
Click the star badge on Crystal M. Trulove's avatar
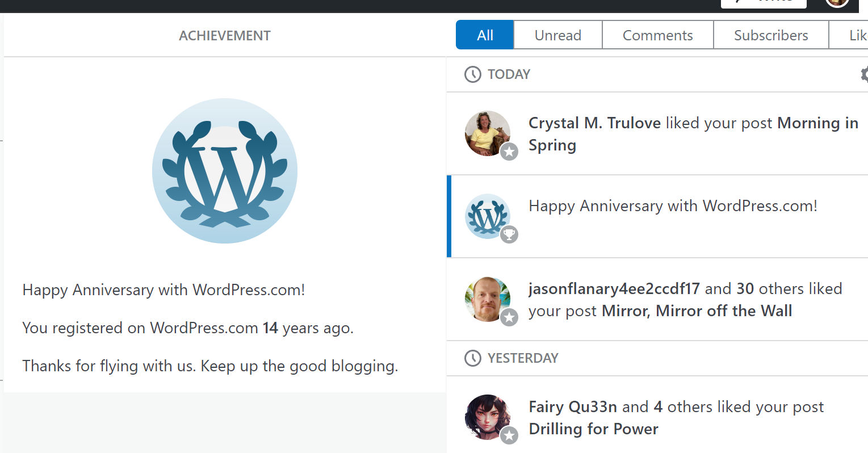509,152
